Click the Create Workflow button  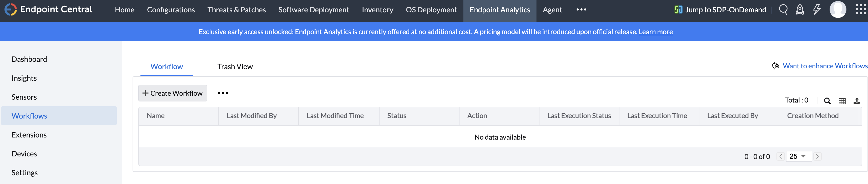173,93
